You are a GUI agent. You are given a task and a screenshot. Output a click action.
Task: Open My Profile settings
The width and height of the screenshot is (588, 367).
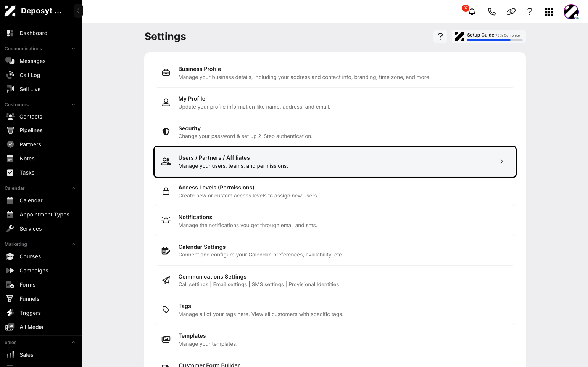coord(335,103)
